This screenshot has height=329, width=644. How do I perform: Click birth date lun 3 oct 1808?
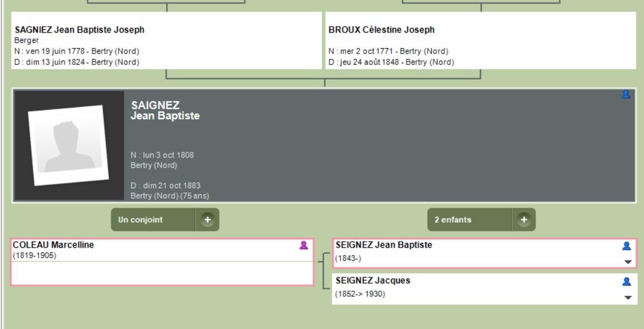click(x=162, y=155)
